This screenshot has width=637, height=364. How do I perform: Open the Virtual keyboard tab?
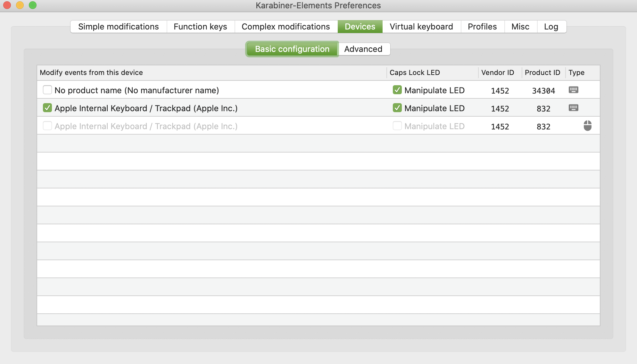421,27
